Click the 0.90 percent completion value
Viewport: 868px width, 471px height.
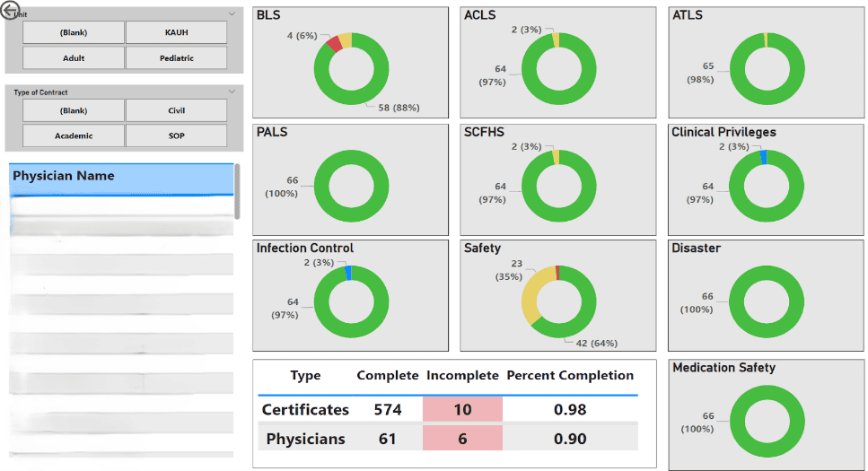(x=570, y=439)
